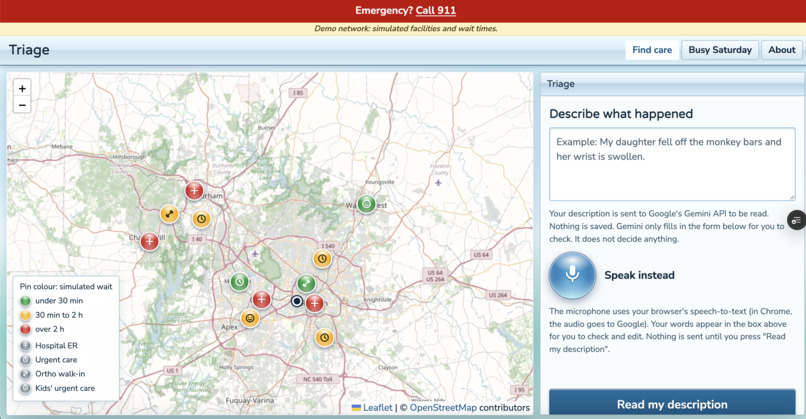
Task: Open the OpenStreetMap link
Action: [443, 408]
